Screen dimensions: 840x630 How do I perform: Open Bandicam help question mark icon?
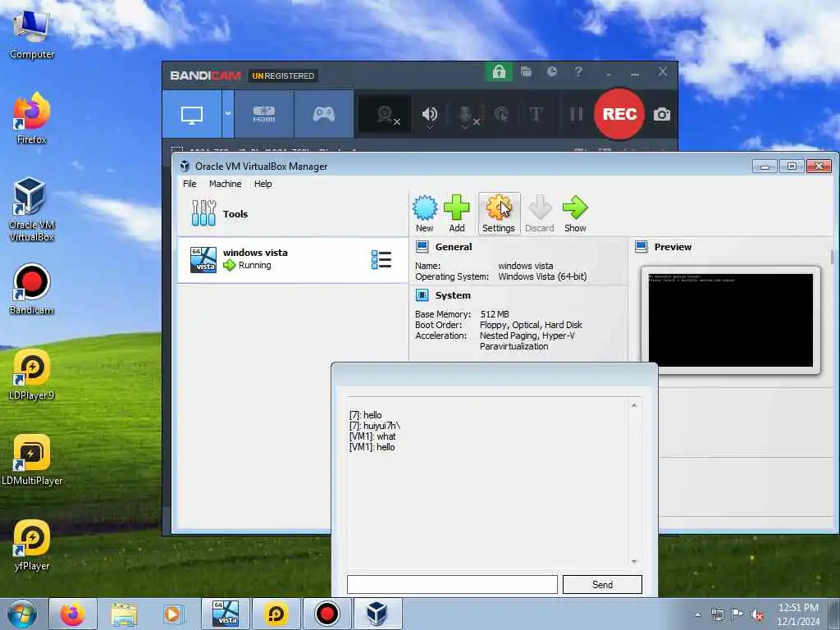578,71
